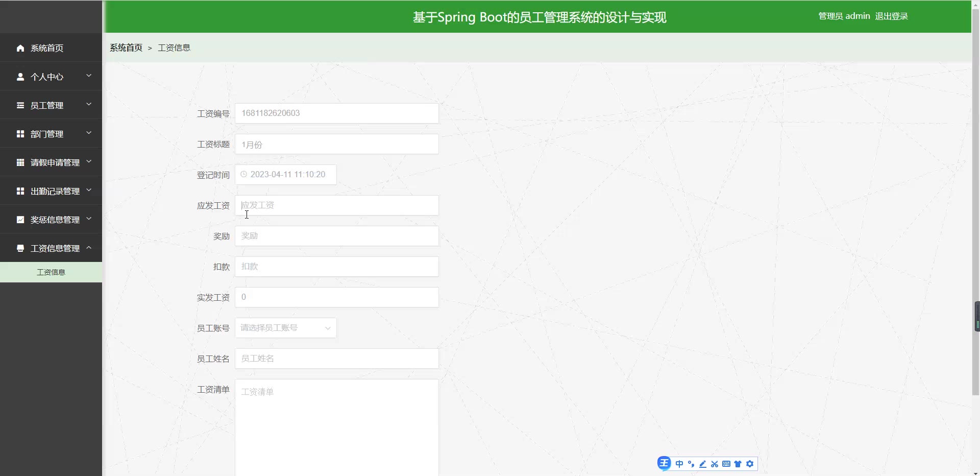This screenshot has width=980, height=476.
Task: Click the 系统首页 breadcrumb link
Action: click(126, 47)
